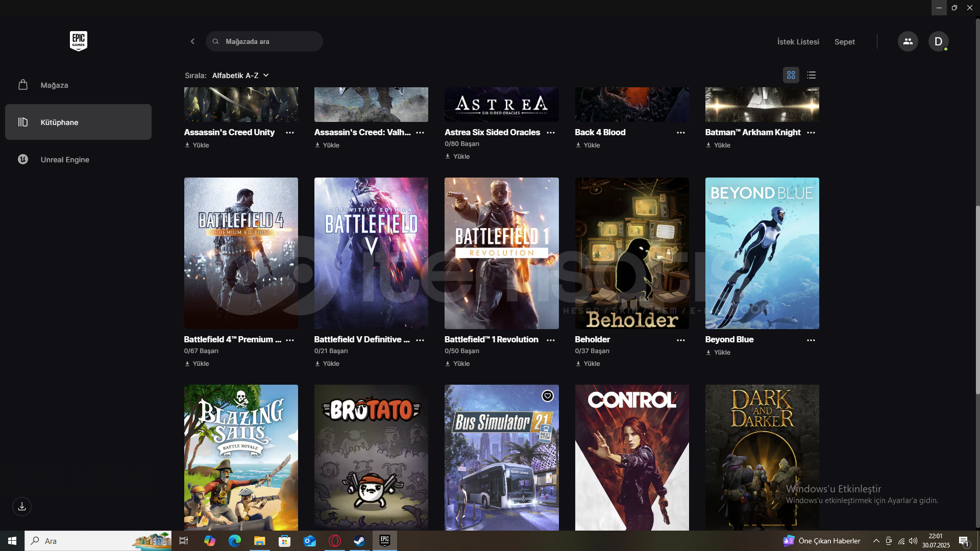Select Kütüphane in the sidebar
Image resolution: width=980 pixels, height=551 pixels.
(78, 122)
